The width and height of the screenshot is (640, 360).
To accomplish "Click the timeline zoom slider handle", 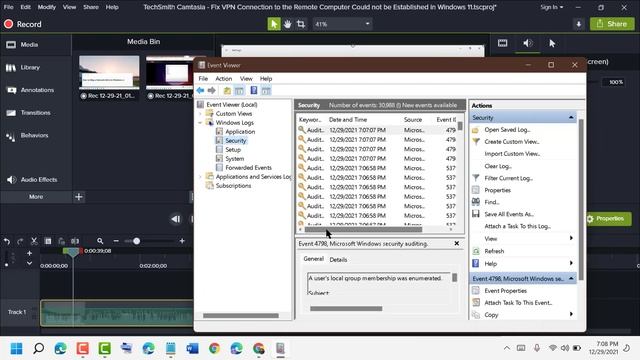I will [137, 241].
